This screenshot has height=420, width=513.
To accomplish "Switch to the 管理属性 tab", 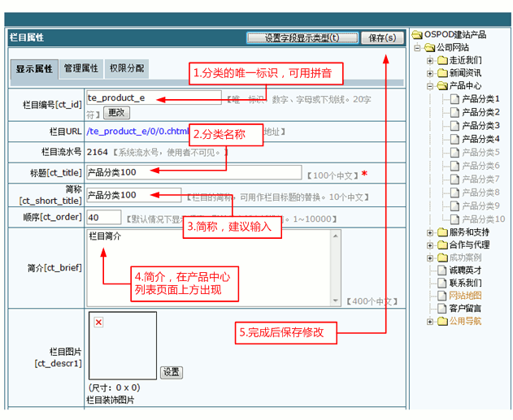I will [x=81, y=69].
